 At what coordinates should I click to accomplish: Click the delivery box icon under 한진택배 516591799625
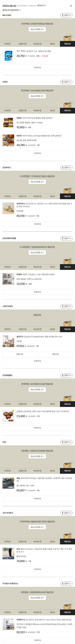[67, 38]
